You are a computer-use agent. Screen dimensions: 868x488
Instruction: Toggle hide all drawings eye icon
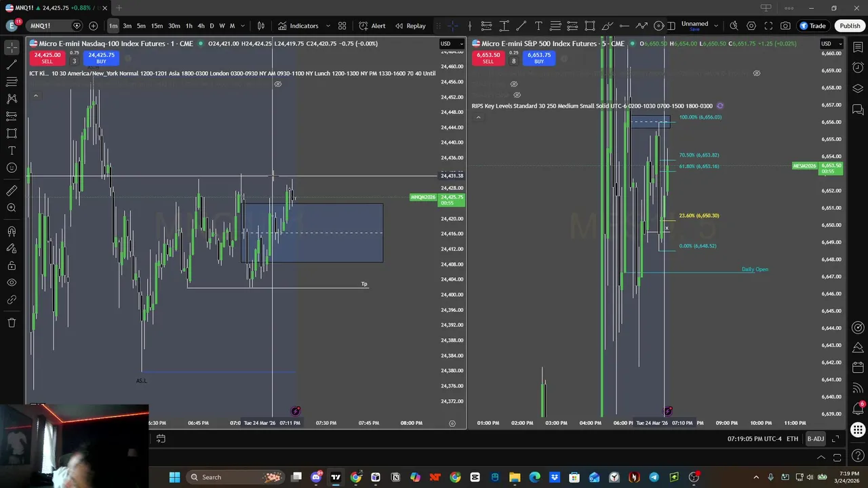point(12,283)
